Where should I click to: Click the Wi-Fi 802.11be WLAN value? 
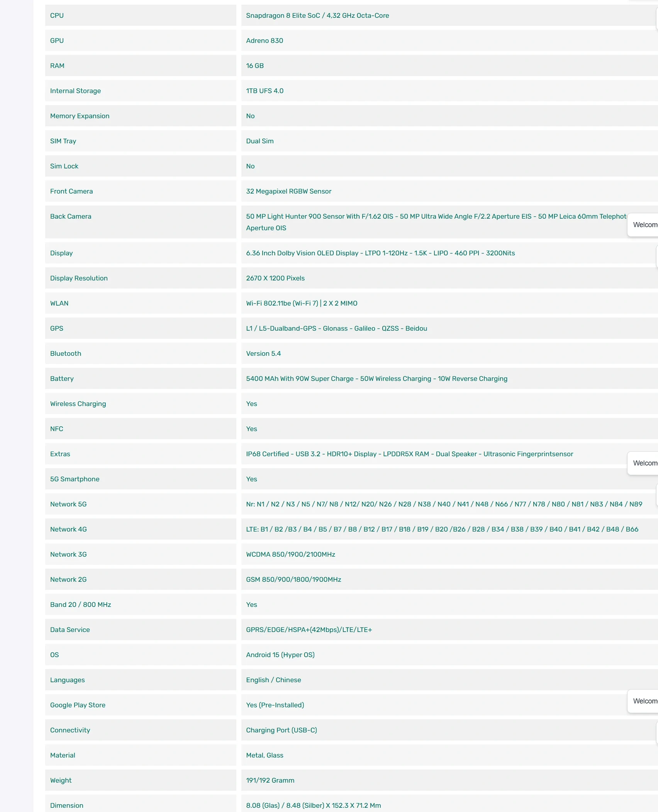[302, 303]
